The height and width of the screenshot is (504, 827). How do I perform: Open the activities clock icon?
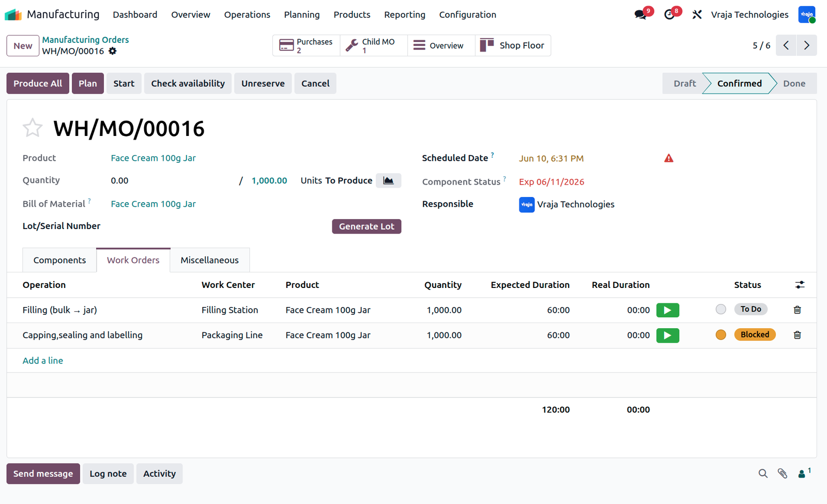(669, 14)
